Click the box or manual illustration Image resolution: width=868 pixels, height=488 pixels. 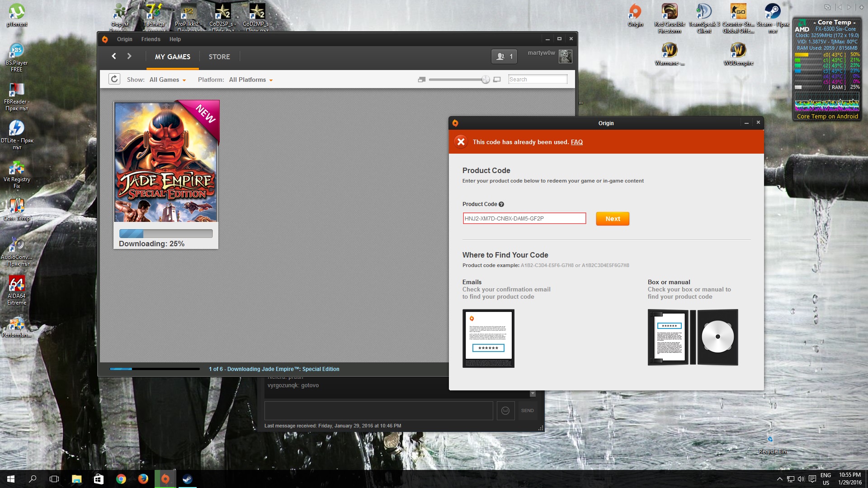693,337
